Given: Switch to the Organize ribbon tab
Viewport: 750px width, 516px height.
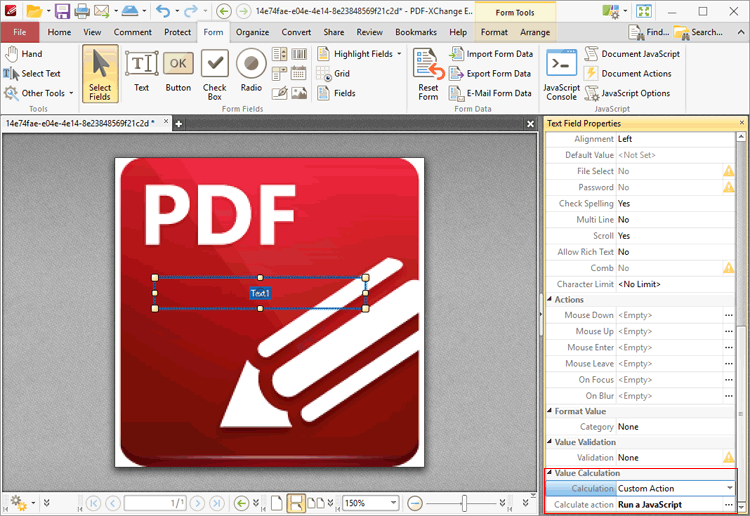Looking at the screenshot, I should 252,32.
